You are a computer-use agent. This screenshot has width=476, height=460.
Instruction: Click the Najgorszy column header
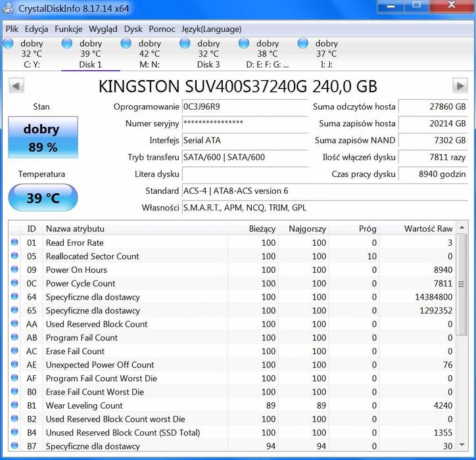[x=304, y=229]
